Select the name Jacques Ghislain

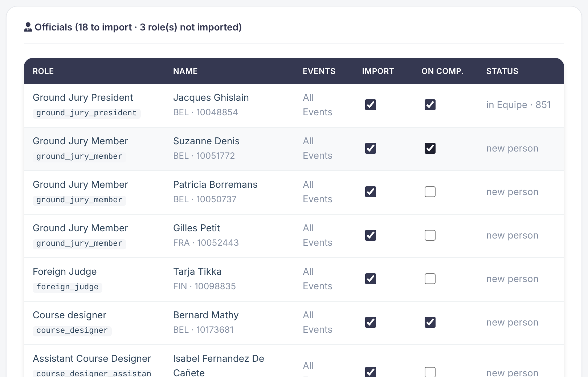[211, 98]
